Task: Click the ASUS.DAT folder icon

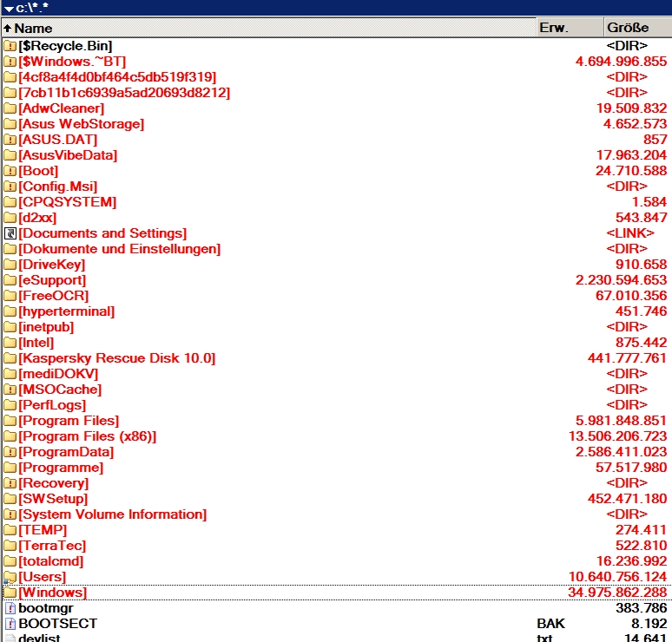Action: click(10, 140)
